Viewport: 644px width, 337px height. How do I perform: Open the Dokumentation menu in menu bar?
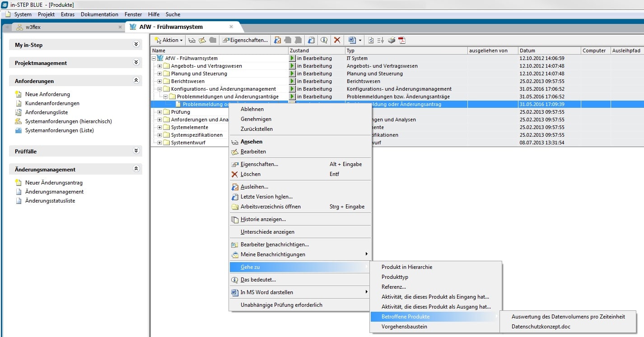coord(99,14)
